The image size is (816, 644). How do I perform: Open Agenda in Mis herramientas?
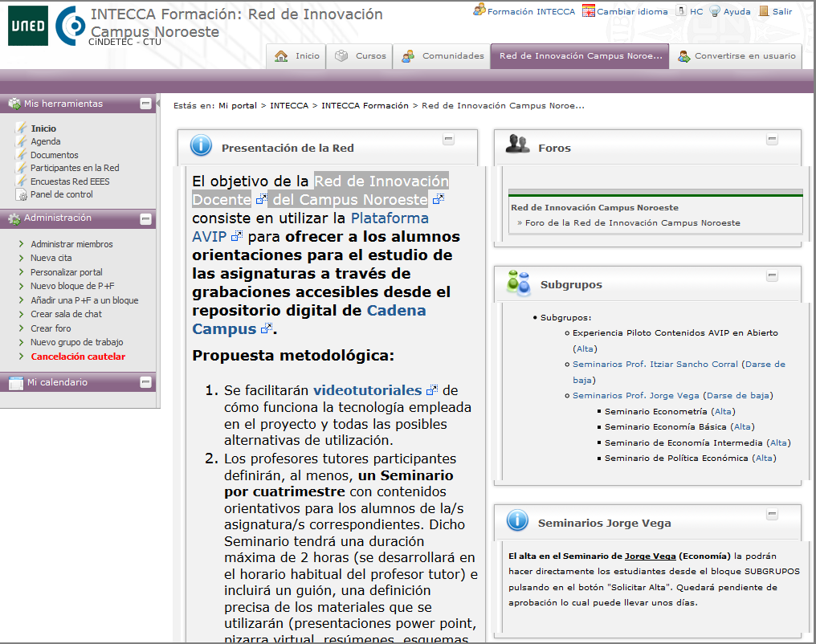(45, 141)
